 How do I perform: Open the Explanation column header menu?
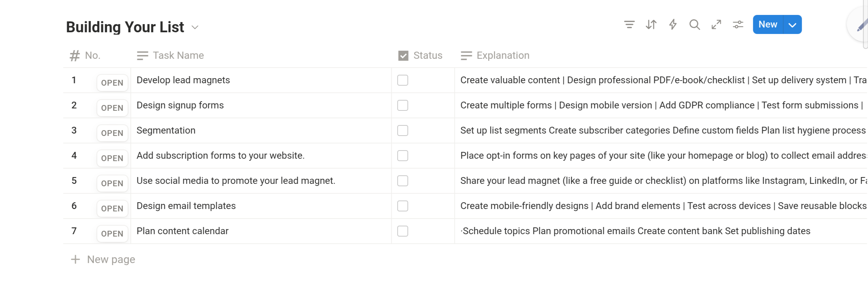(x=502, y=55)
